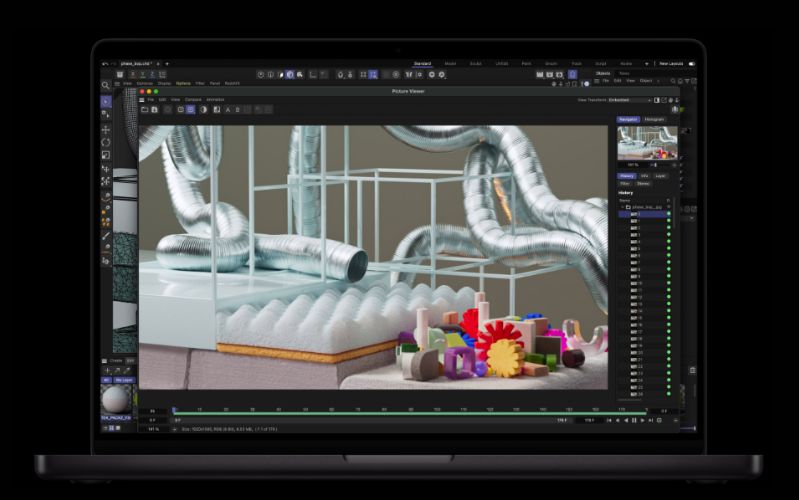799x500 pixels.
Task: Switch to the Model layout tab
Action: tap(450, 63)
